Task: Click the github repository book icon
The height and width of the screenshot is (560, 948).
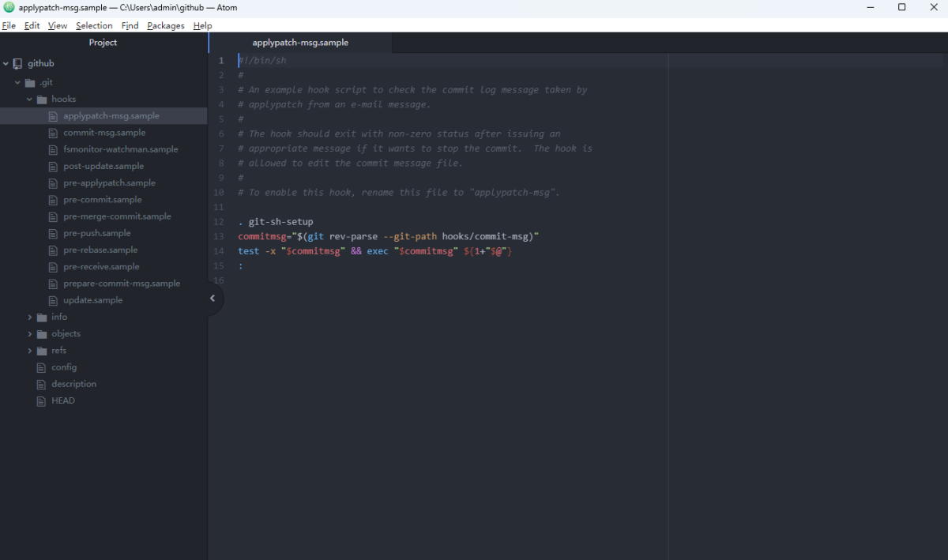Action: tap(17, 64)
